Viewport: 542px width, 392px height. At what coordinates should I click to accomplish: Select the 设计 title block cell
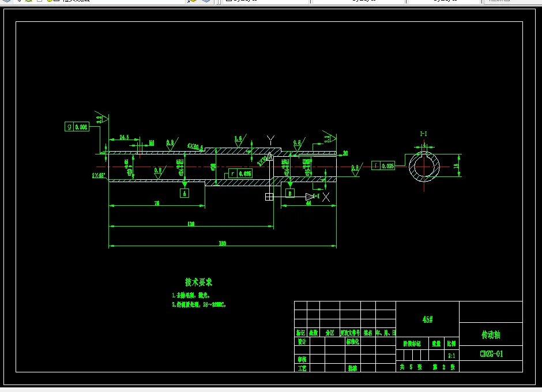(x=302, y=341)
